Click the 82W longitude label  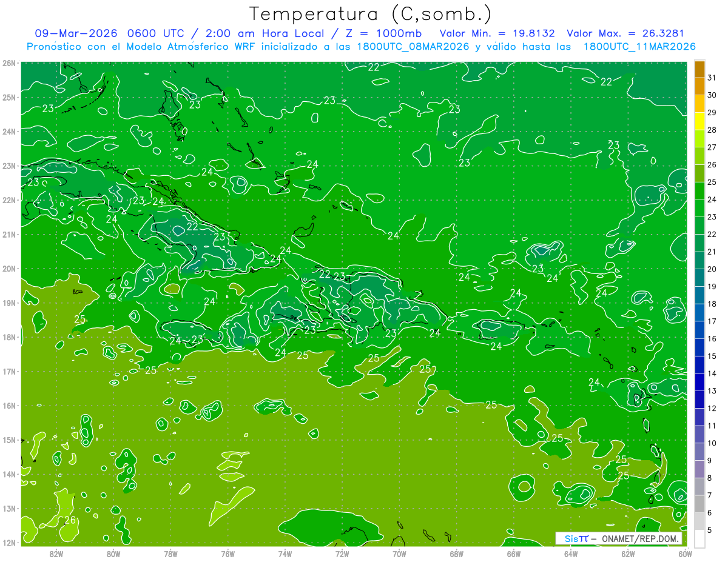pyautogui.click(x=56, y=553)
